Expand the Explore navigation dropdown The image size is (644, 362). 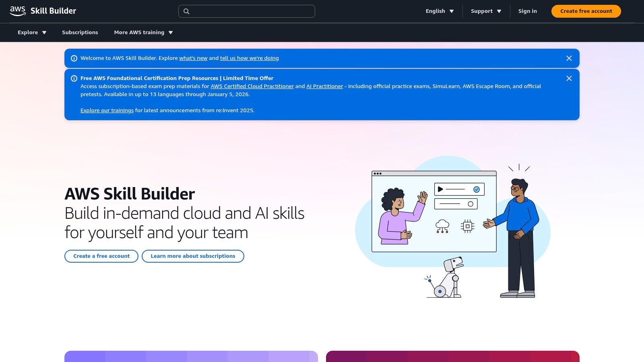pos(31,32)
